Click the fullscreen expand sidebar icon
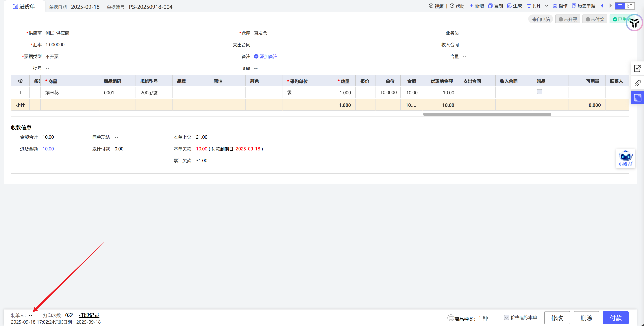Image resolution: width=644 pixels, height=326 pixels. point(637,98)
